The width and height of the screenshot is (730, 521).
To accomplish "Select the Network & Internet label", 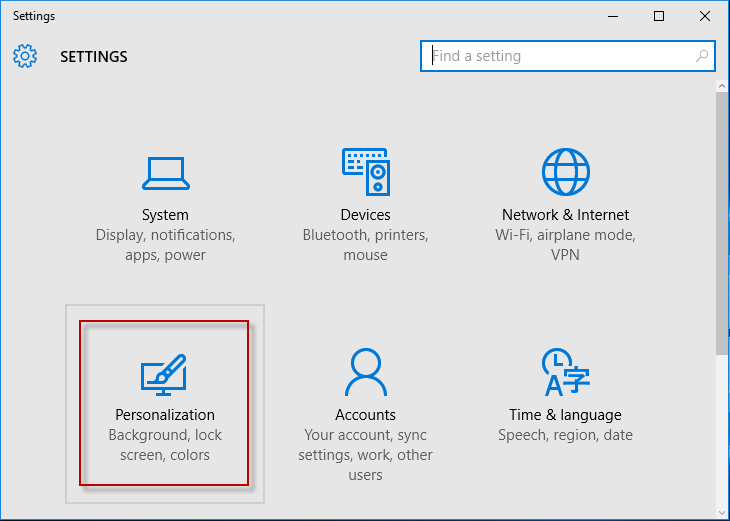I will coord(565,215).
